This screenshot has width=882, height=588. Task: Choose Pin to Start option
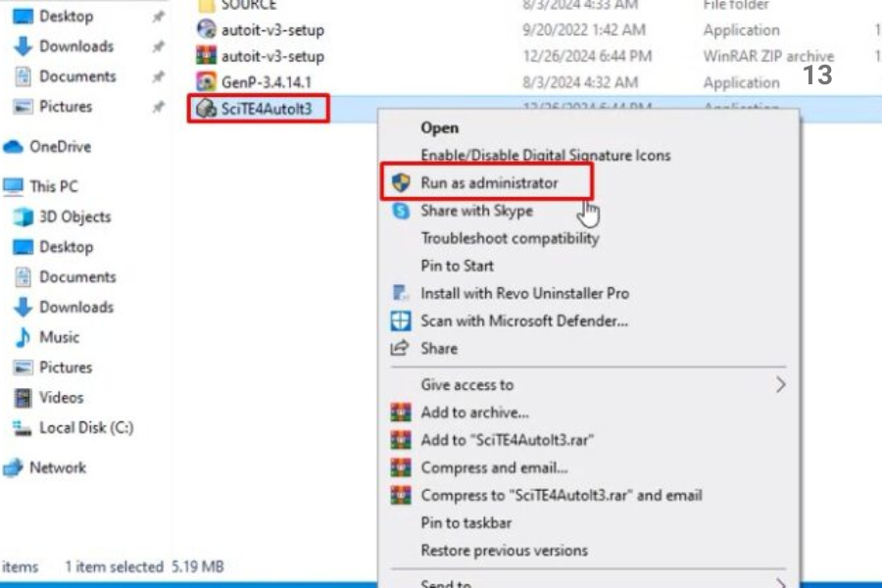click(458, 266)
